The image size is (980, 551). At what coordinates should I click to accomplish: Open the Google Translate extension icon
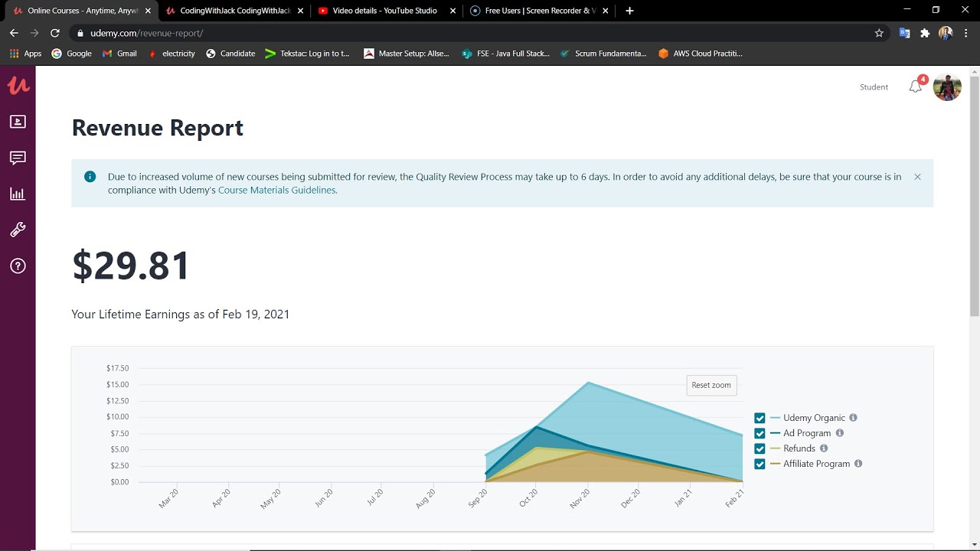(904, 33)
